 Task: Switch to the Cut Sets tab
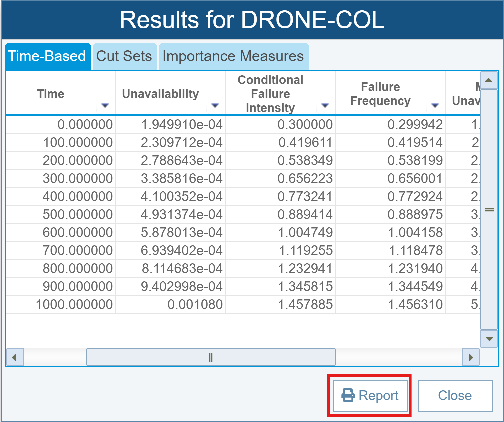[124, 56]
